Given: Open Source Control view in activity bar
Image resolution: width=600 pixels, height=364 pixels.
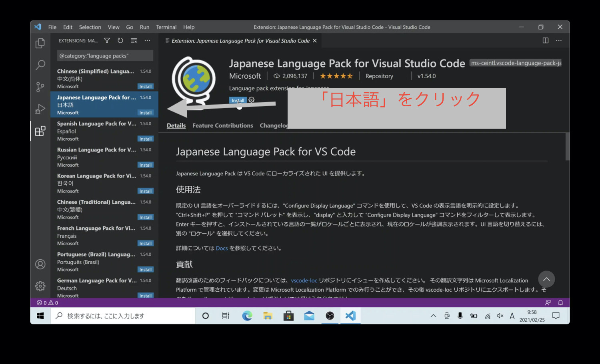Looking at the screenshot, I should (x=40, y=87).
